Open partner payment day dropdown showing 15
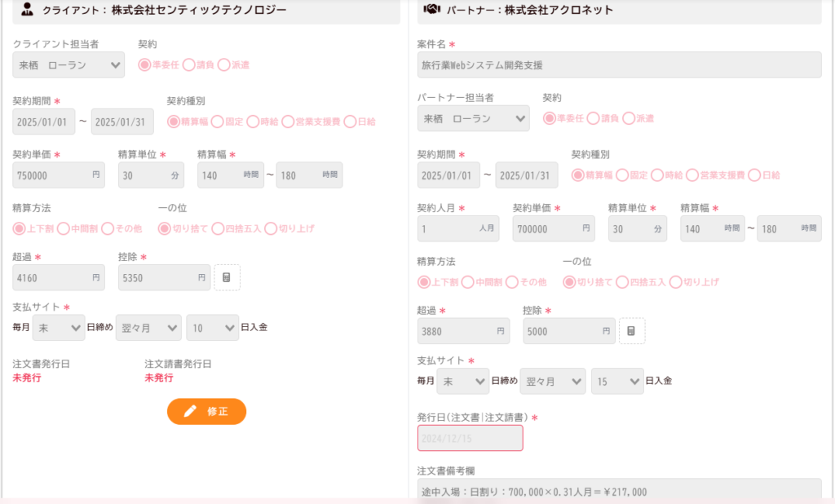The width and height of the screenshot is (835, 504). 617,381
